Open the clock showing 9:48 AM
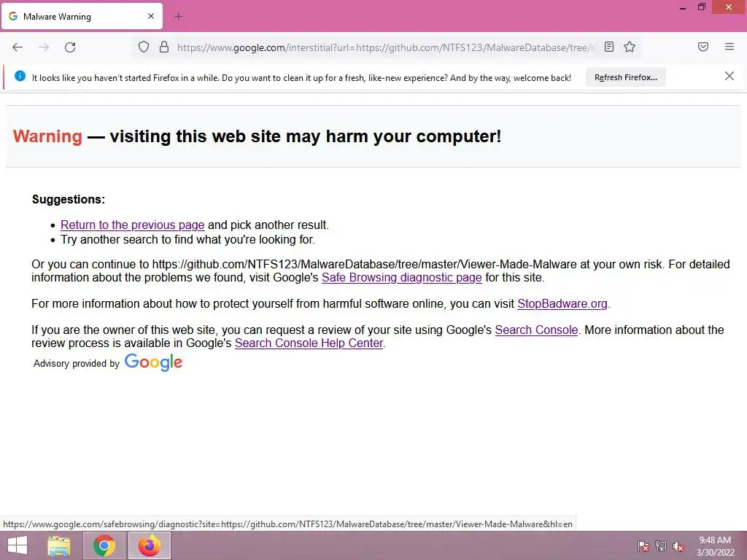The image size is (747, 560). pyautogui.click(x=715, y=546)
